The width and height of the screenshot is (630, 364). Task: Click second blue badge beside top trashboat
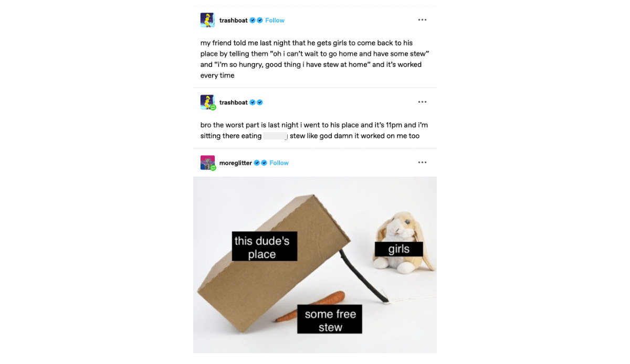point(260,20)
